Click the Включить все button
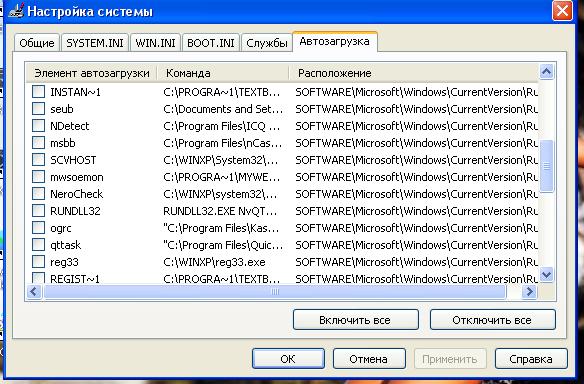 coord(355,320)
